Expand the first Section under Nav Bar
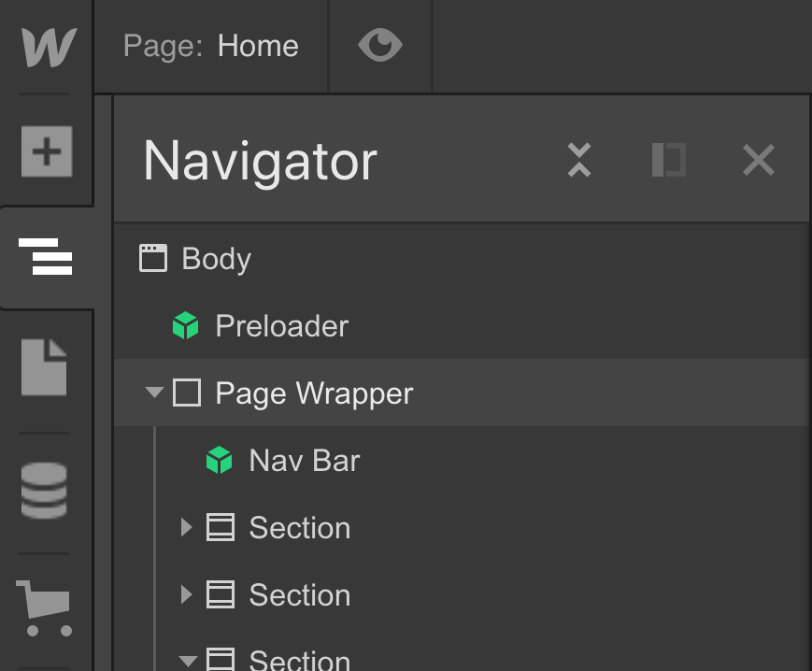The image size is (812, 671). 187,527
